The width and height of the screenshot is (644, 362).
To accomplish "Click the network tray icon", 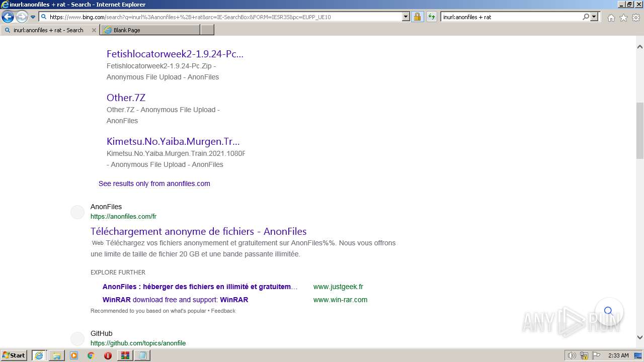I will (584, 355).
